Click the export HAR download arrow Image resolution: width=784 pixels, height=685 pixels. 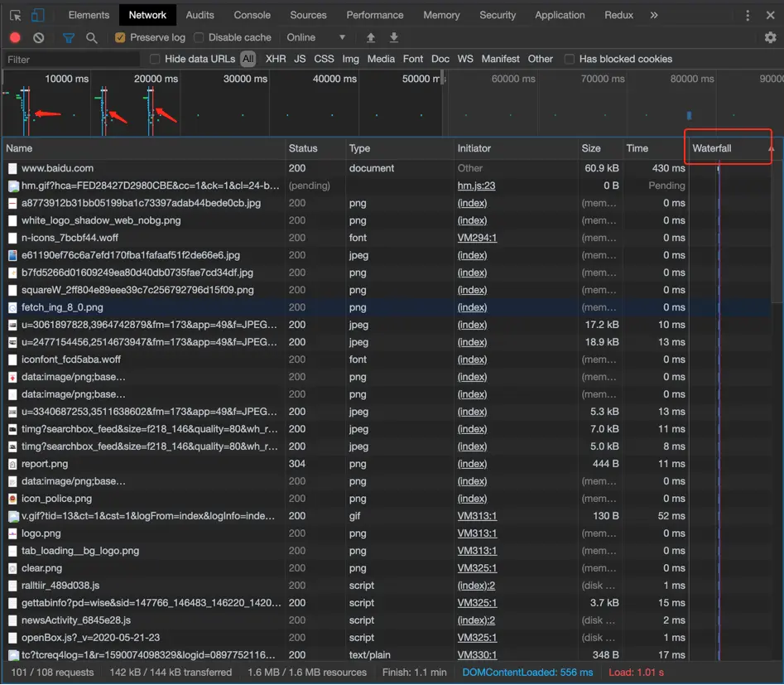[x=394, y=37]
